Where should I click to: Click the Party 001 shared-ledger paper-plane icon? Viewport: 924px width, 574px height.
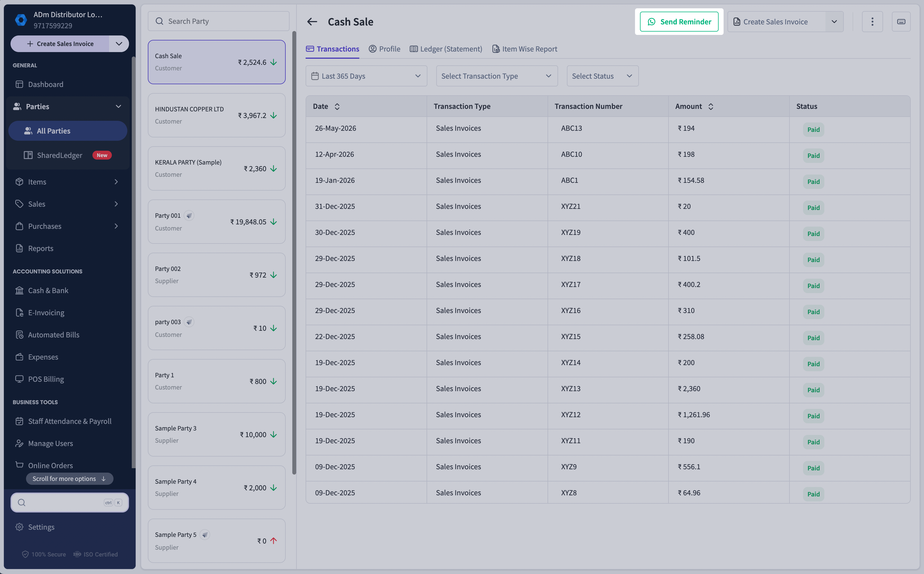(x=189, y=216)
